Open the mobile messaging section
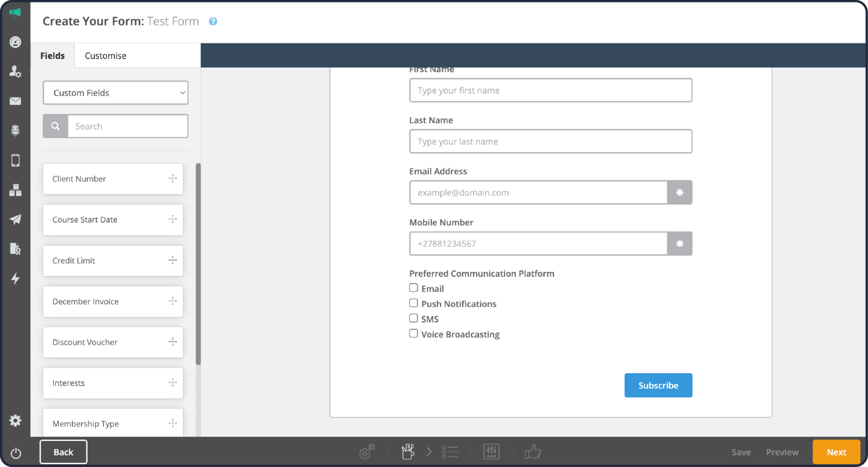Viewport: 868px width, 467px height. 15,160
